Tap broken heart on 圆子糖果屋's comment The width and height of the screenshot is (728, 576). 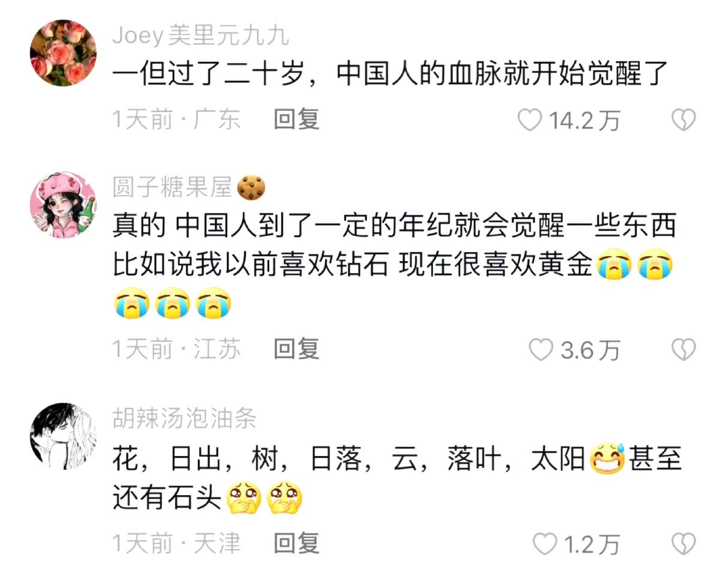683,349
